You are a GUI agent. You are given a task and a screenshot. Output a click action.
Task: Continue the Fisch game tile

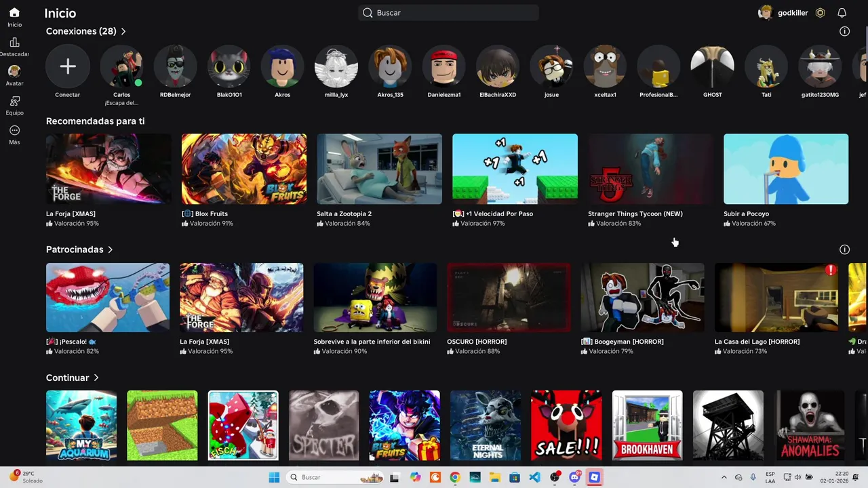point(243,426)
